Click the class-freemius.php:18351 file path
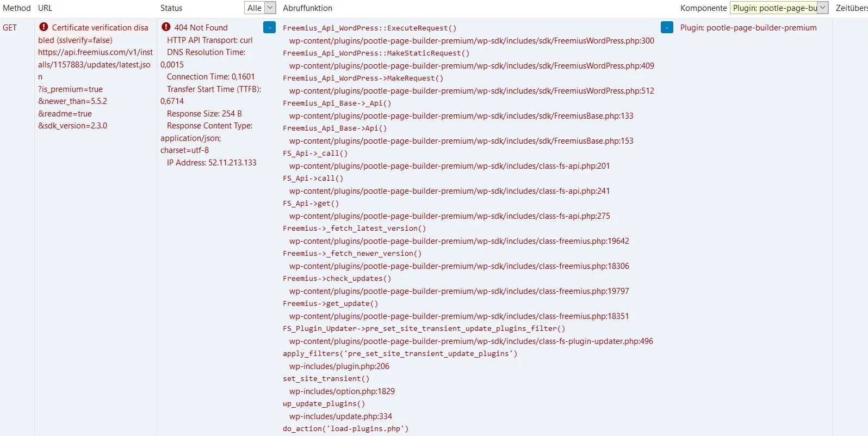Image resolution: width=868 pixels, height=436 pixels. 459,316
